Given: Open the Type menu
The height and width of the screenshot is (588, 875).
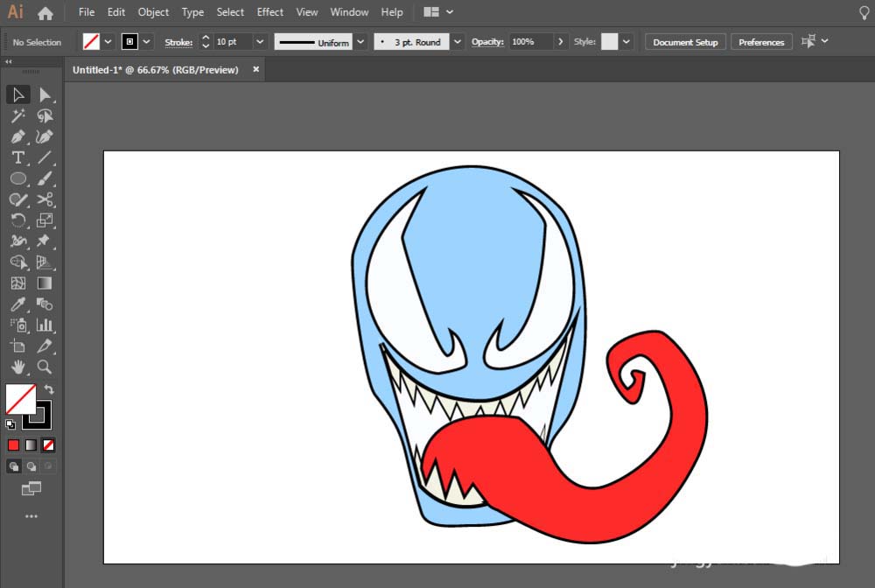Looking at the screenshot, I should (192, 11).
